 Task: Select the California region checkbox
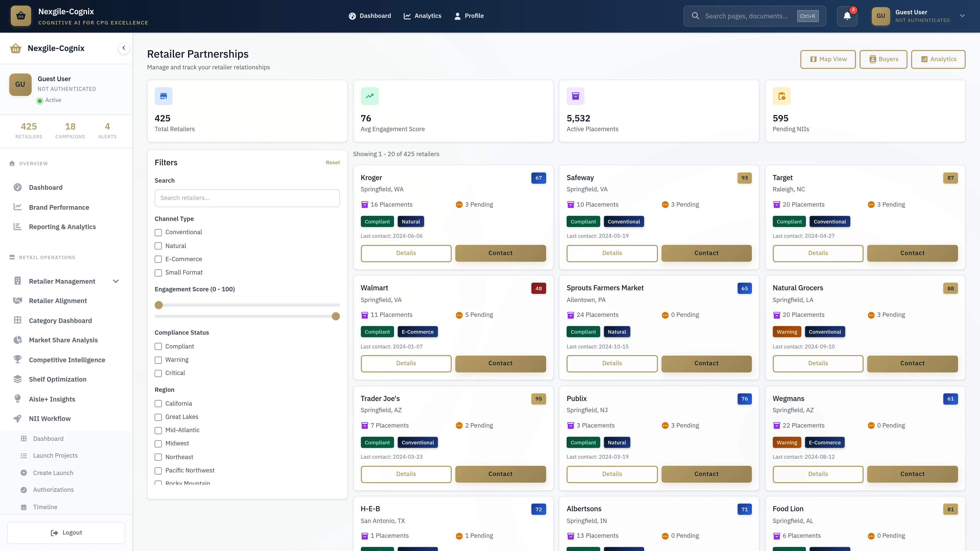point(158,404)
